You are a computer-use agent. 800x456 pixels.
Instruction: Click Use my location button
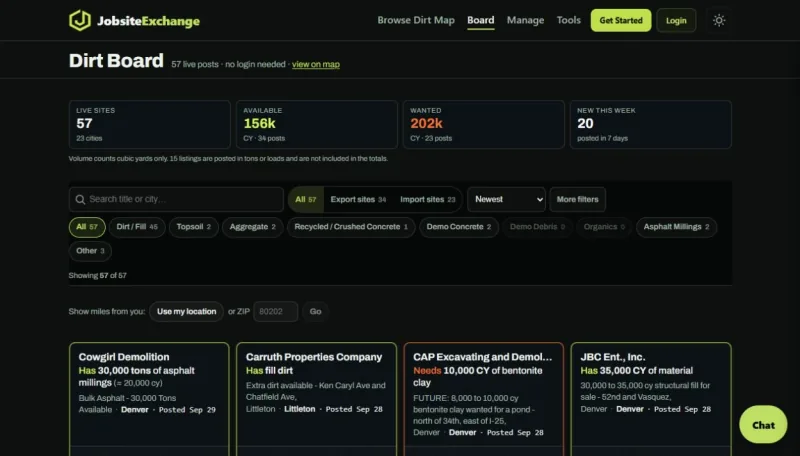point(186,312)
